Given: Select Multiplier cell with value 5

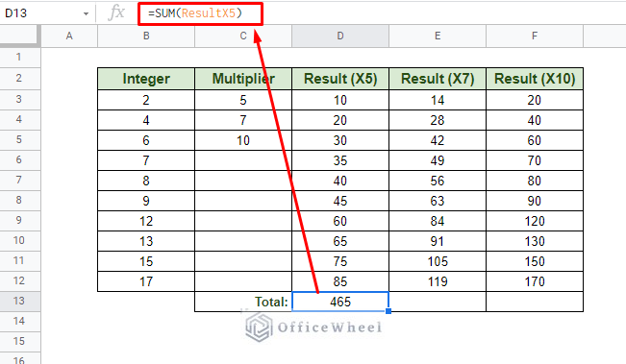Looking at the screenshot, I should point(243,100).
